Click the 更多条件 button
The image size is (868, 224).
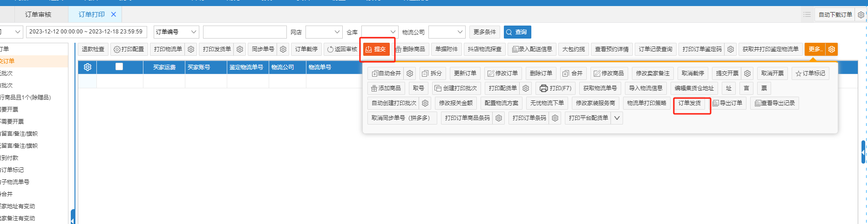click(485, 32)
